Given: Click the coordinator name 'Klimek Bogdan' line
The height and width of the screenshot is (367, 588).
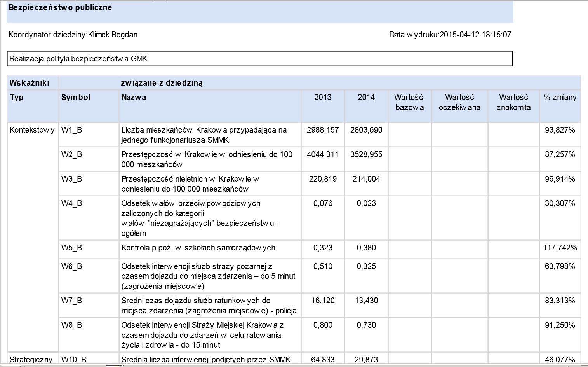Looking at the screenshot, I should 73,35.
